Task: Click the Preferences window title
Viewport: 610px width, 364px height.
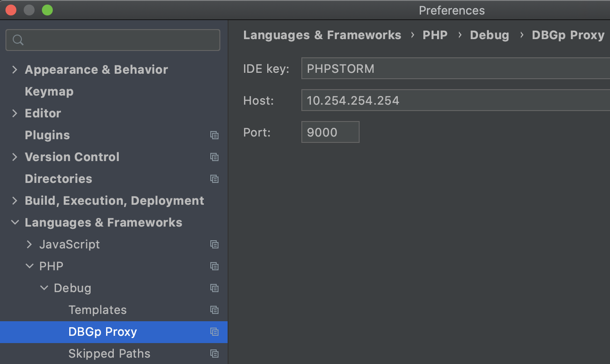Action: tap(452, 10)
